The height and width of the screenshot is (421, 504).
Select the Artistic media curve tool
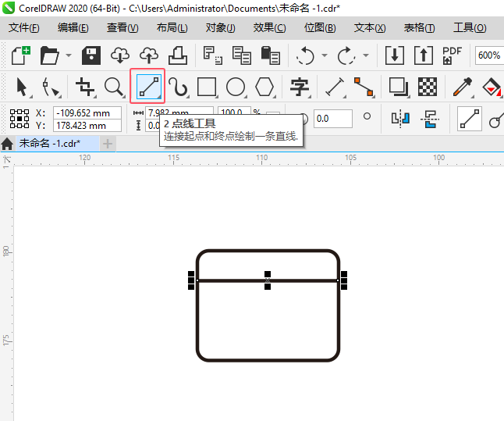click(x=178, y=87)
